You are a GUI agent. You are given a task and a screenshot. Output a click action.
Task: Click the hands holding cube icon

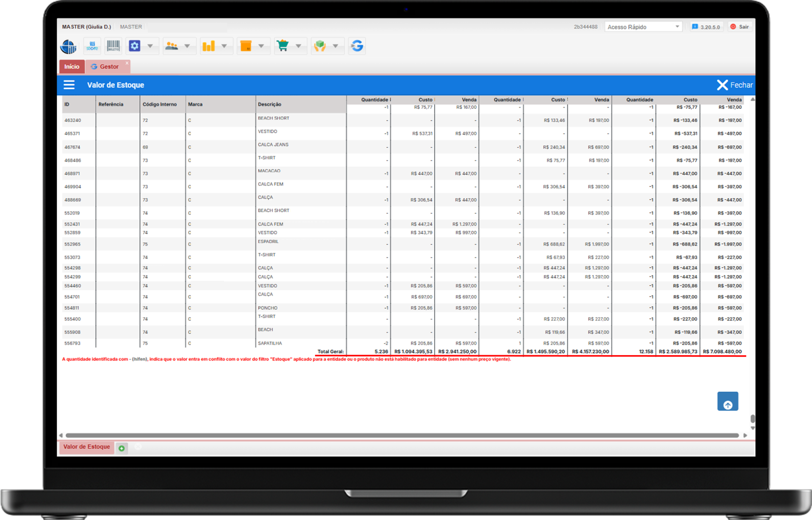pos(319,46)
